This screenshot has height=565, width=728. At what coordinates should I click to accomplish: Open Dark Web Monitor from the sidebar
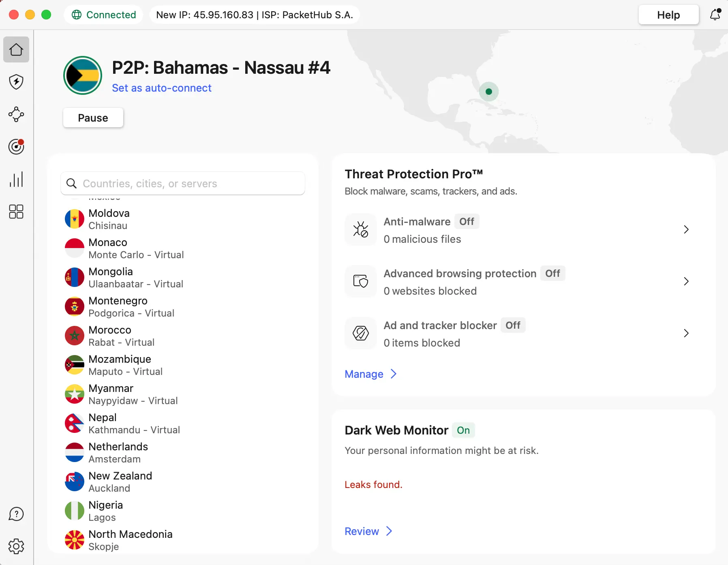tap(16, 147)
